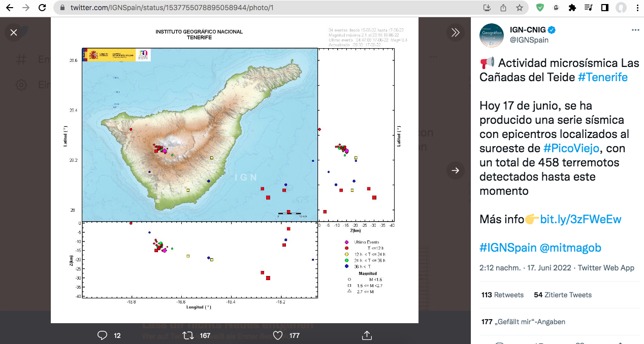Reply using the comment bubble icon

click(102, 335)
